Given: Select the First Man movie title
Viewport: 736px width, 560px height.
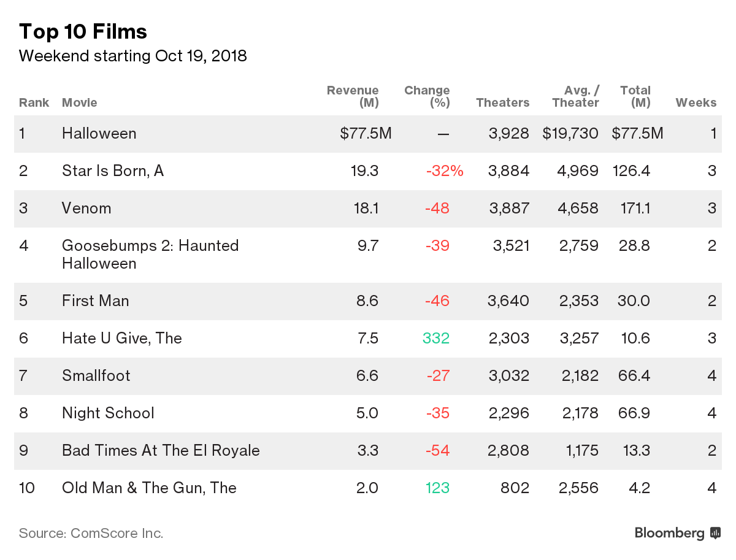Looking at the screenshot, I should tap(96, 301).
